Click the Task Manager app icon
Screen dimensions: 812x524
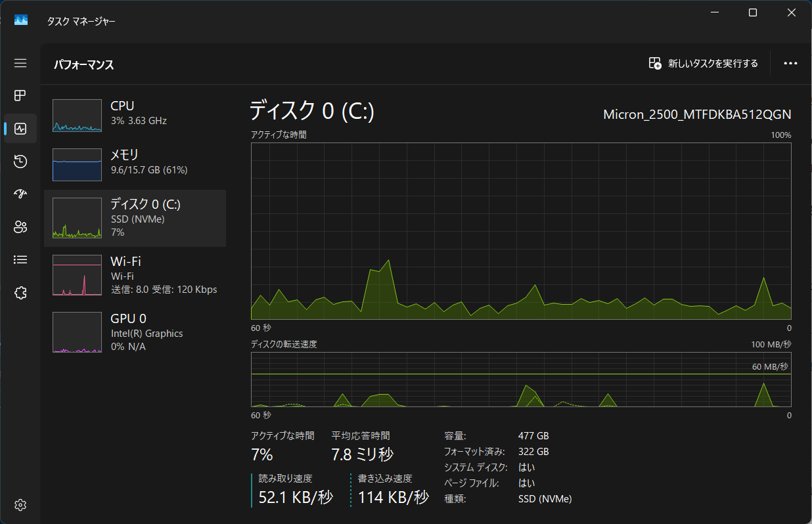pos(21,20)
